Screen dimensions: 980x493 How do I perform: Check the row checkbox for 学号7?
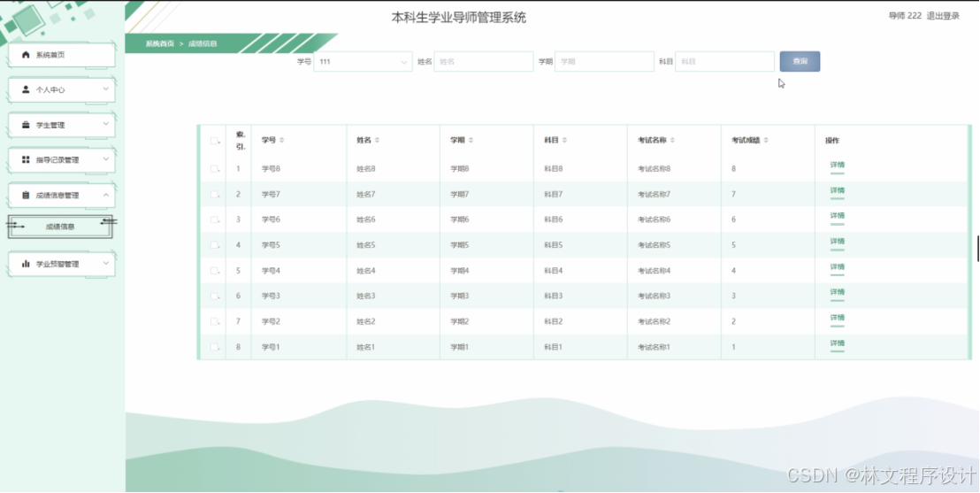214,195
